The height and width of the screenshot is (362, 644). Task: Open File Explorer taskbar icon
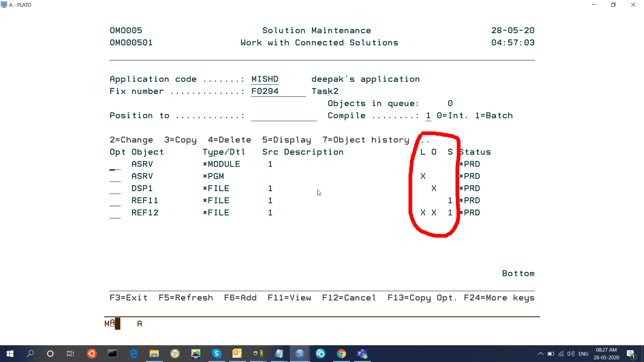pyautogui.click(x=154, y=354)
